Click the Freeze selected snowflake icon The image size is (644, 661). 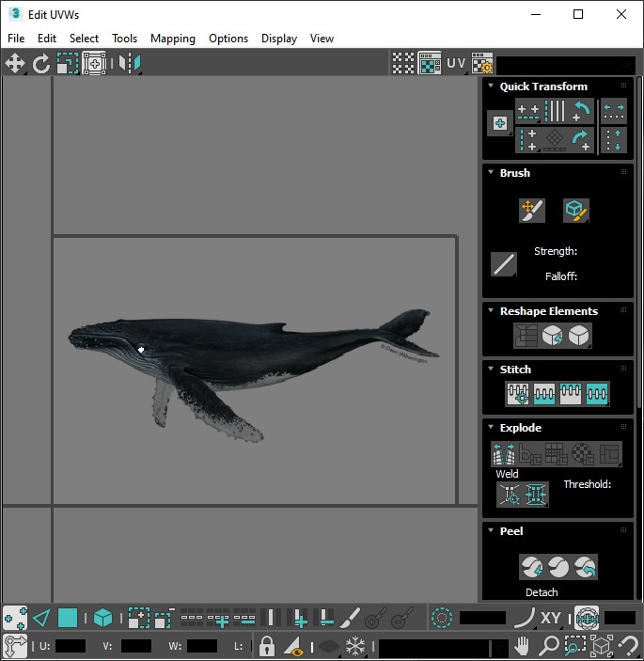tap(355, 645)
